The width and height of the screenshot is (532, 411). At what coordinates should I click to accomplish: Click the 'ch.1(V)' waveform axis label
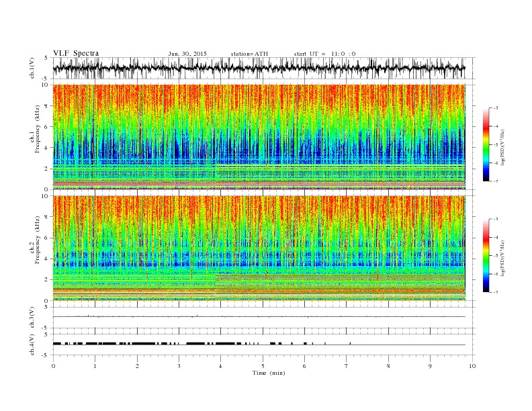click(x=32, y=68)
